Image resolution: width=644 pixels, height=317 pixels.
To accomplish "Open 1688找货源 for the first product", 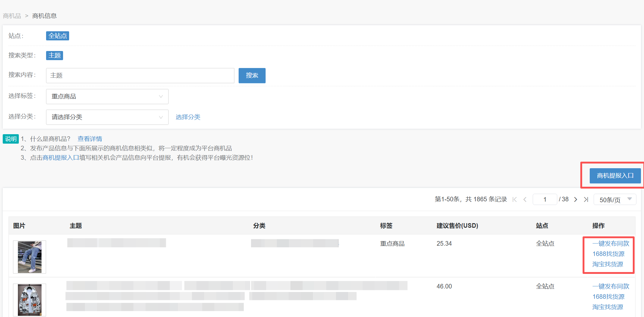I will 608,254.
